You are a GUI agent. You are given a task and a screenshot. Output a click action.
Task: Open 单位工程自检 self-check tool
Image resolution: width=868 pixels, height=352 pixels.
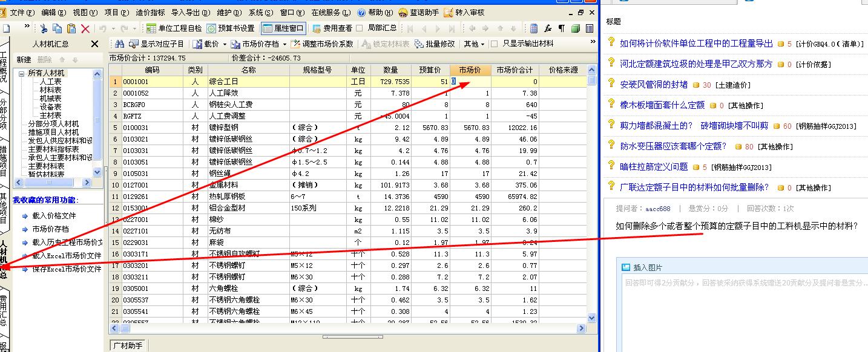pyautogui.click(x=174, y=28)
